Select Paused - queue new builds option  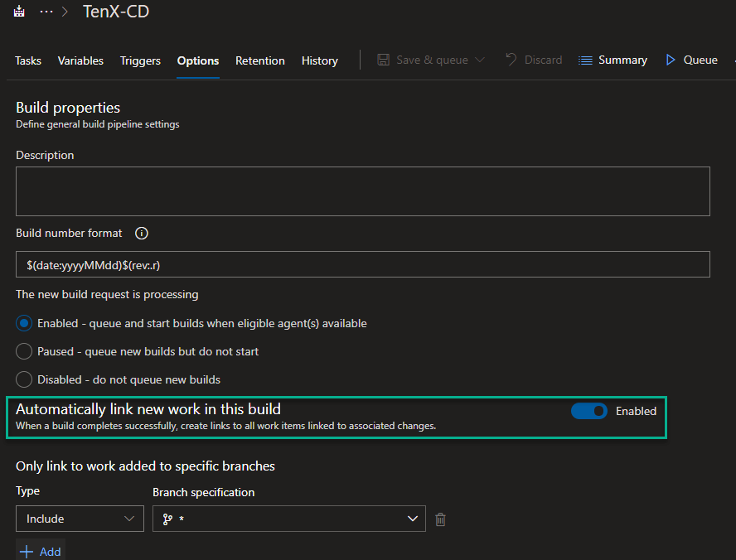tap(24, 351)
